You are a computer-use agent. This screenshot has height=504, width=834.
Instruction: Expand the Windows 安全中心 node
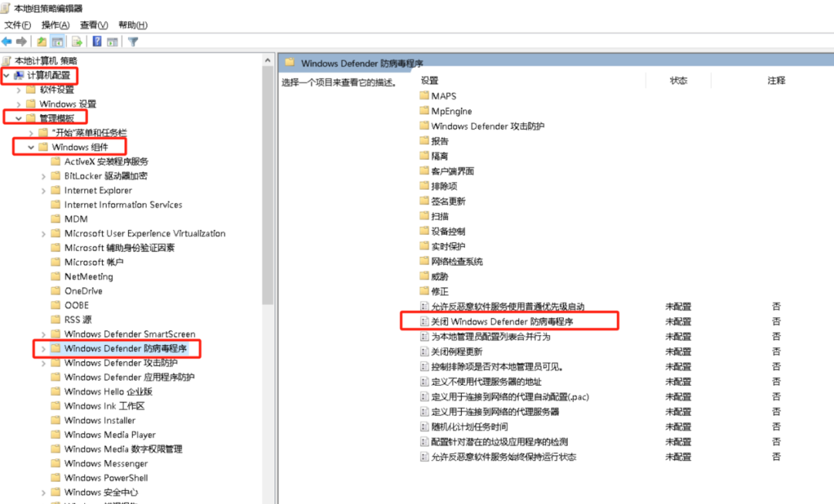click(43, 492)
